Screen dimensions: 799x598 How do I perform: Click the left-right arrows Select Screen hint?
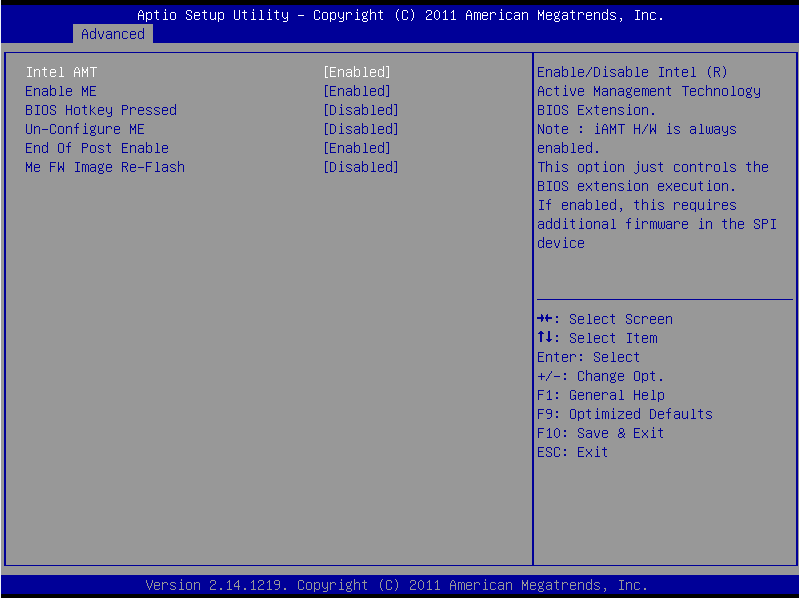[605, 319]
